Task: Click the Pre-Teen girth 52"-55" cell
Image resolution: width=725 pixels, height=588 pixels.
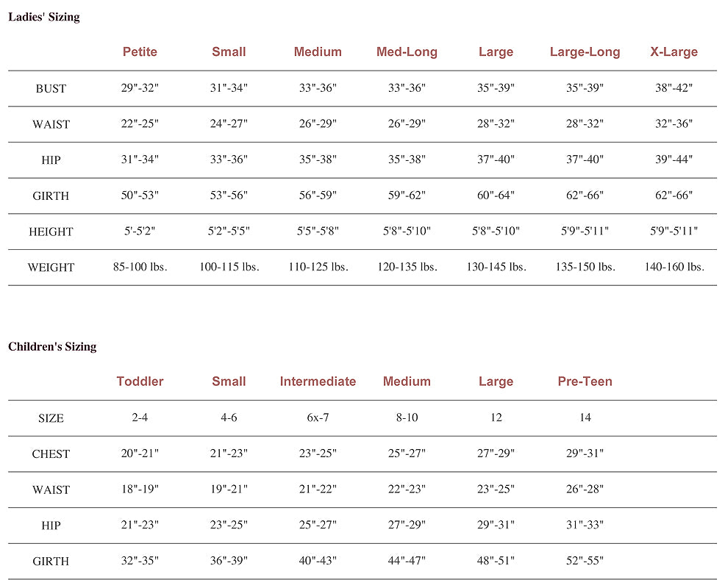Action: click(x=585, y=561)
